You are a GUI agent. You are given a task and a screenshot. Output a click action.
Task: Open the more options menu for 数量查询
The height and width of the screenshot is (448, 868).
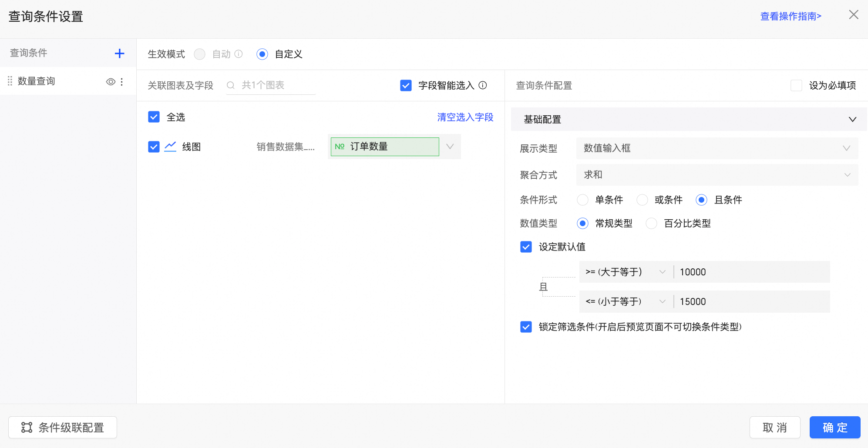[x=122, y=82]
